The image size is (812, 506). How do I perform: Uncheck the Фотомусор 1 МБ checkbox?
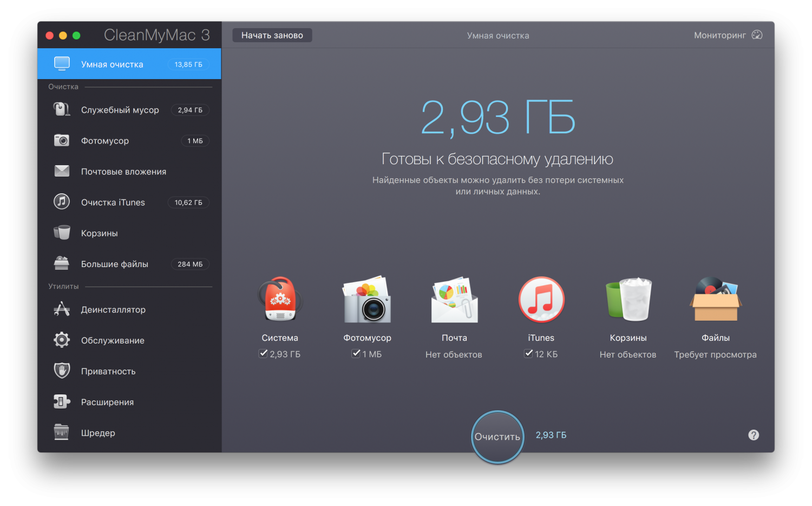[x=356, y=353]
